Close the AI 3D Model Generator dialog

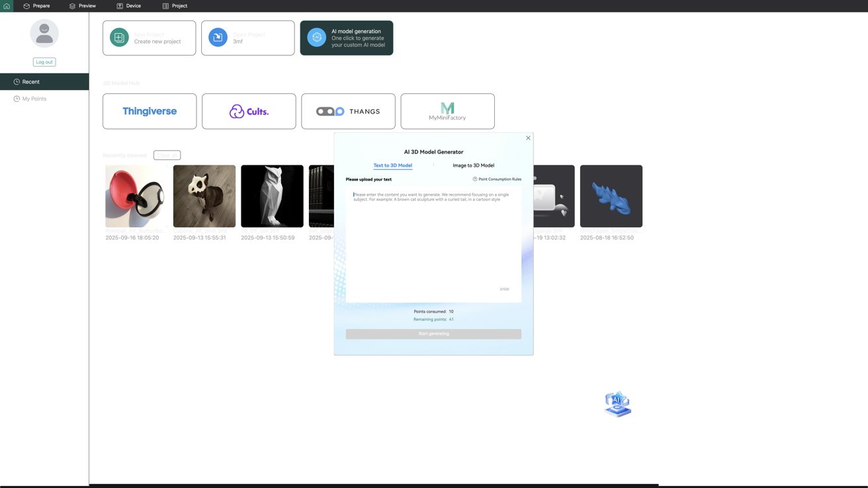point(528,138)
